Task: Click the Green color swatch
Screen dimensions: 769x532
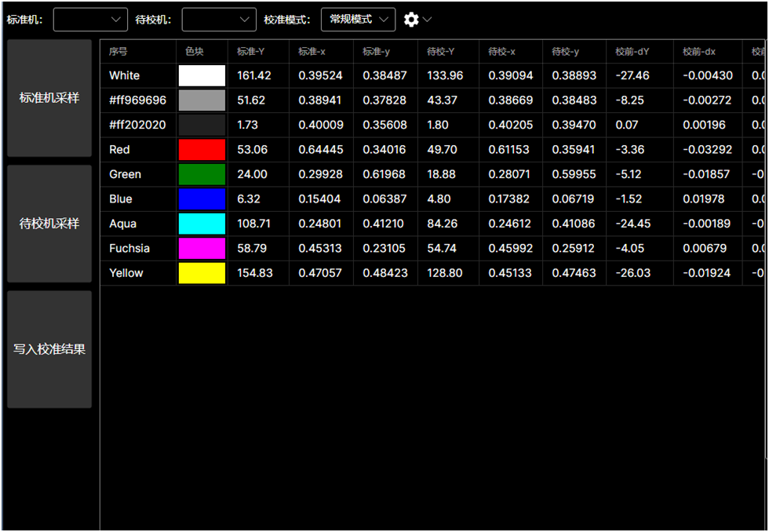Action: 202,174
